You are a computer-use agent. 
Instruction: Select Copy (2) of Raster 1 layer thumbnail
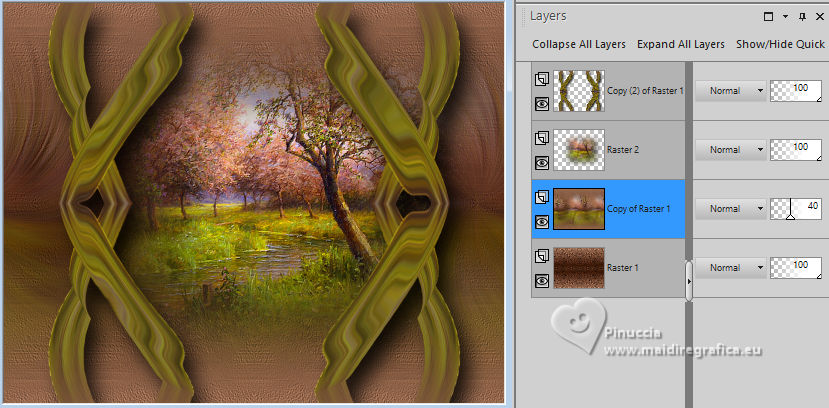pos(579,91)
